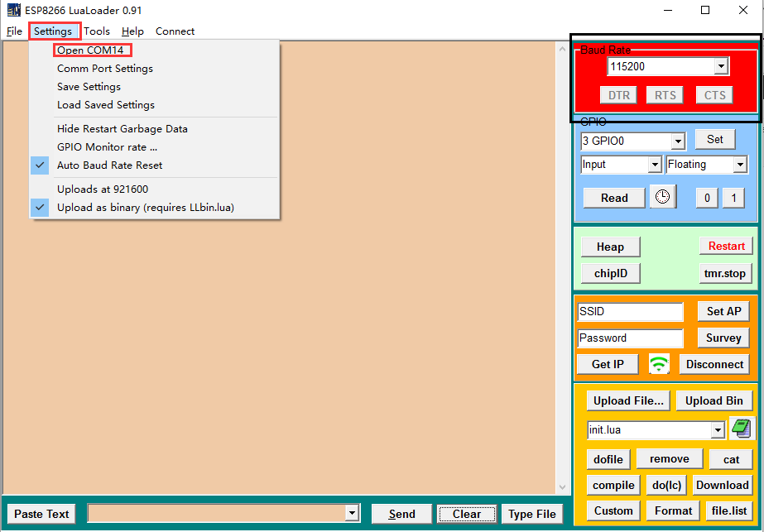Click the do(lc) button

[x=666, y=485]
